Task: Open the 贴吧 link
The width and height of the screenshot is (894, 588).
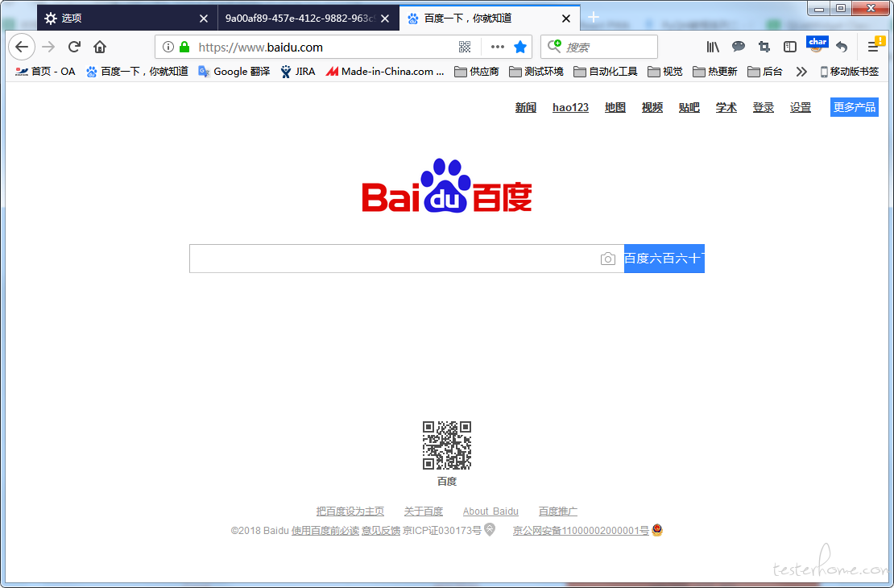Action: point(689,107)
